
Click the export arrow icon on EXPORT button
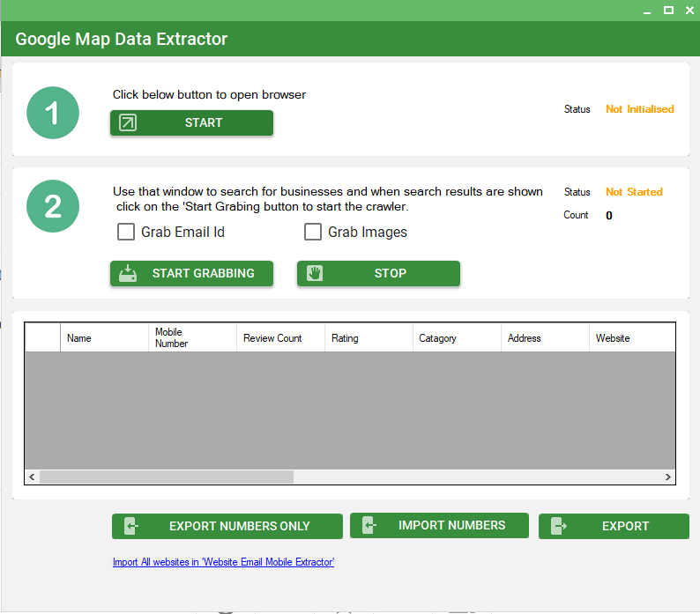click(558, 526)
